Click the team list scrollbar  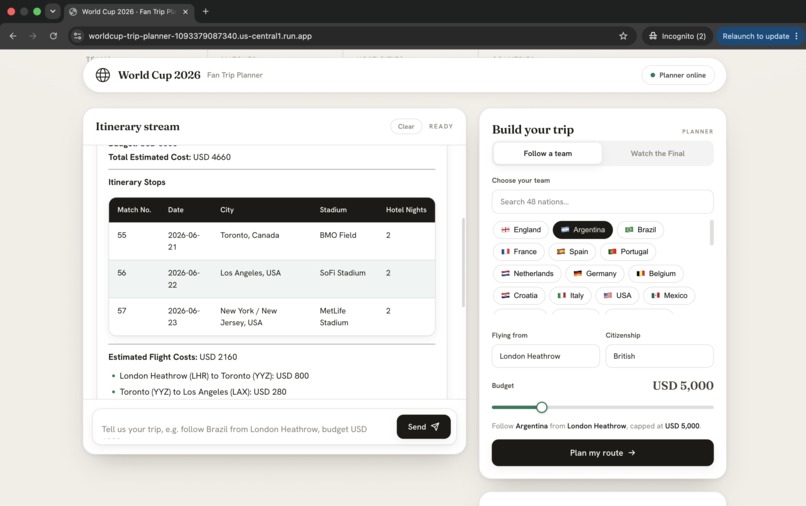(x=711, y=232)
